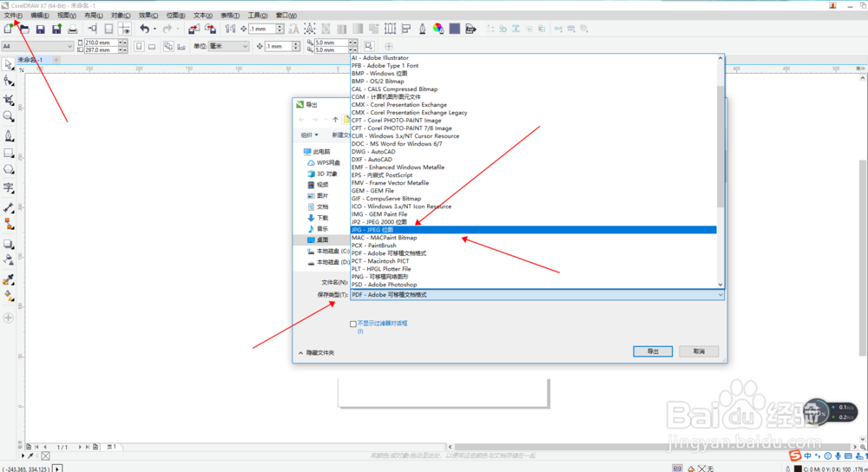Select the Polygon tool
This screenshot has width=868, height=472.
(x=9, y=170)
